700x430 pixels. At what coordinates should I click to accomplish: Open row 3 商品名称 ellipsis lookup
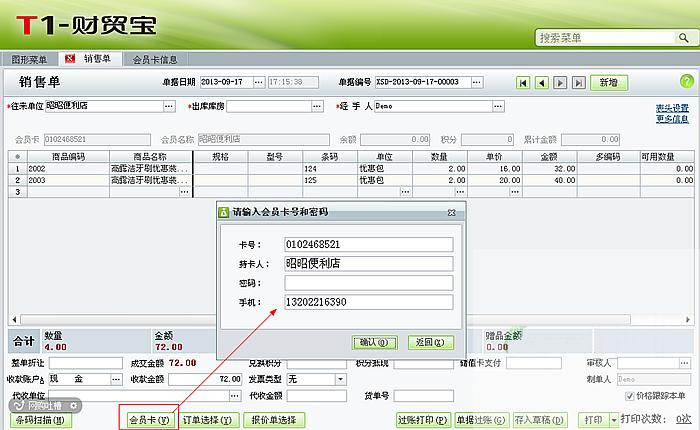tap(184, 192)
